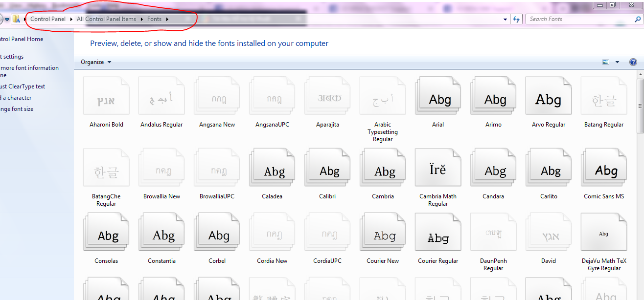Select the Calibri font family icon
Viewport: 644px width, 300px height.
[x=327, y=168]
